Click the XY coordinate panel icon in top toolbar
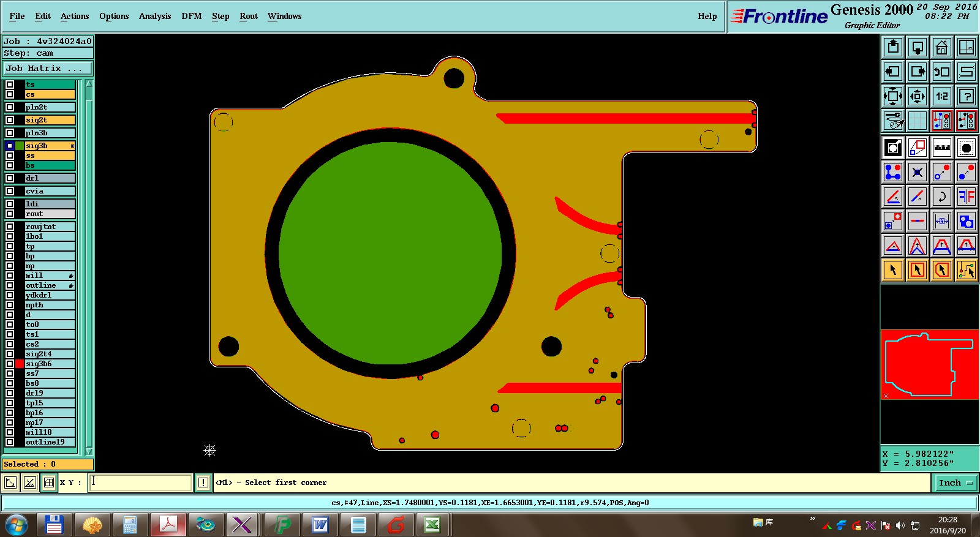Image resolution: width=980 pixels, height=537 pixels. 967,47
